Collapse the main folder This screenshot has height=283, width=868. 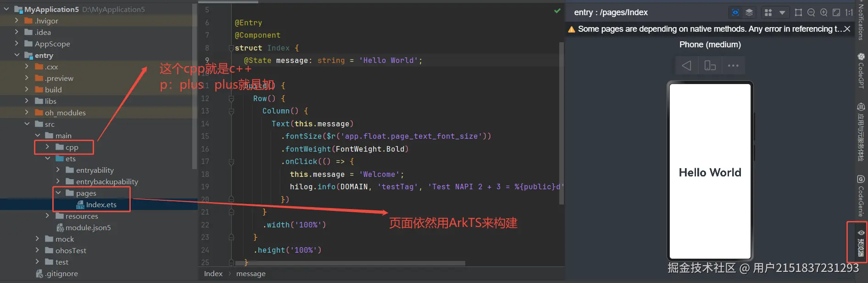(37, 136)
